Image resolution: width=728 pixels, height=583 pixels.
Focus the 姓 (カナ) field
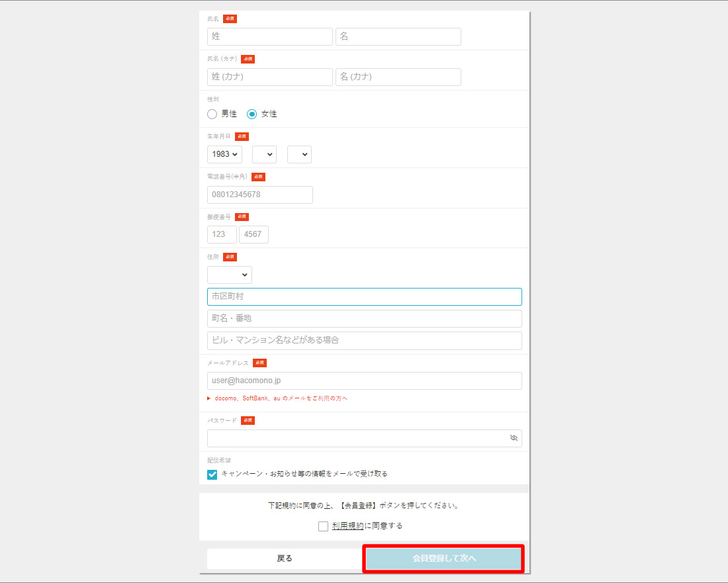tap(270, 77)
